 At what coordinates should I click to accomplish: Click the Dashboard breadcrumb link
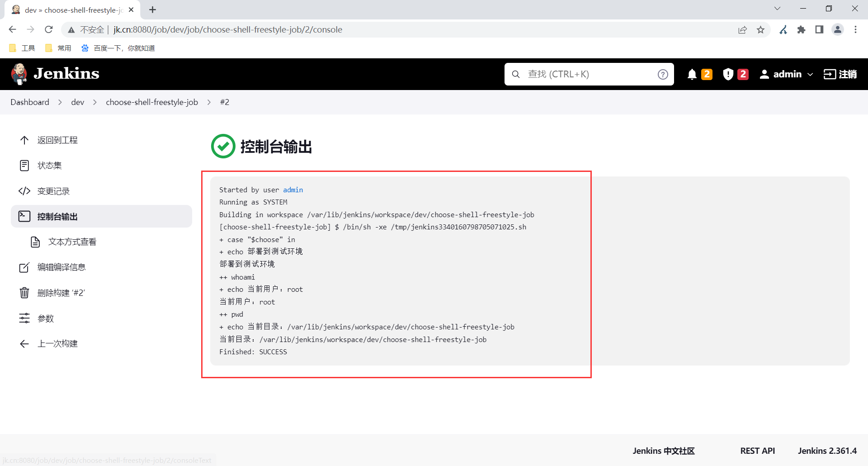(x=30, y=102)
